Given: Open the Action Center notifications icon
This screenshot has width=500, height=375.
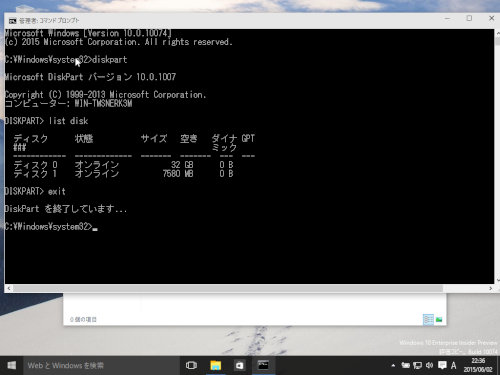Looking at the screenshot, I should pos(442,365).
